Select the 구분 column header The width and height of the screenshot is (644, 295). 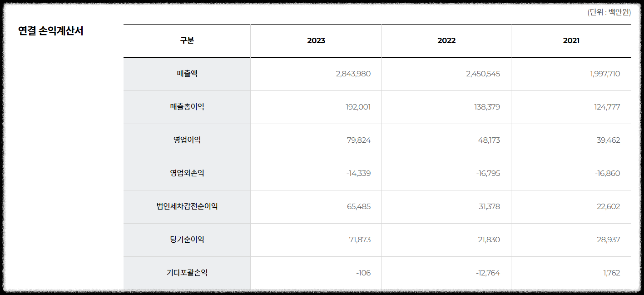tap(187, 40)
